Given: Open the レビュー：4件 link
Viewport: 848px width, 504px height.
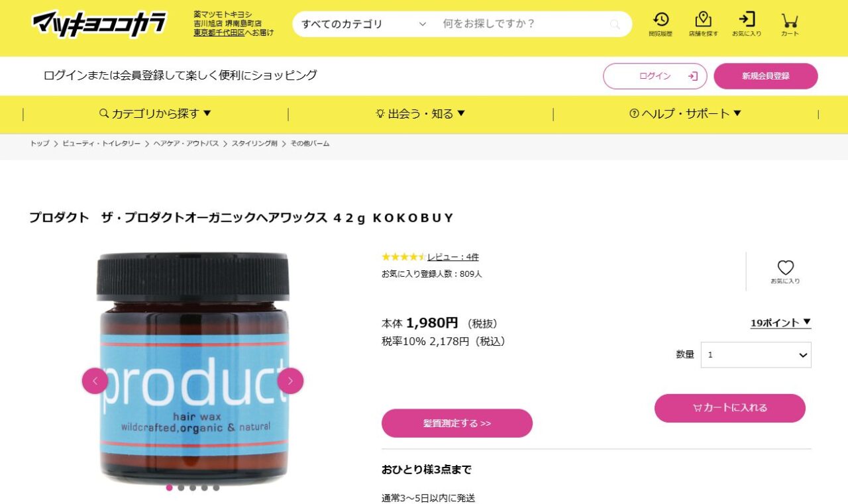Looking at the screenshot, I should tap(452, 257).
